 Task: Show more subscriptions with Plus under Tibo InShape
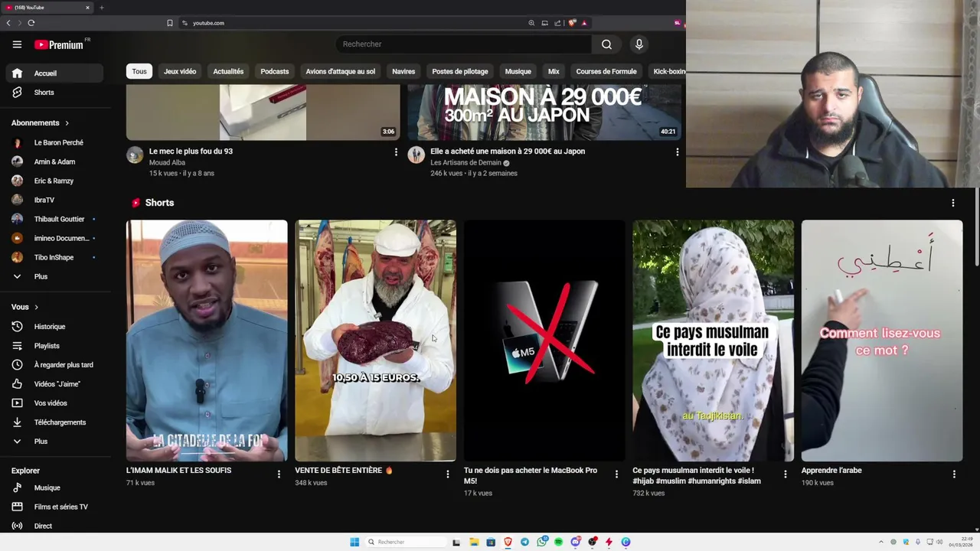coord(54,276)
